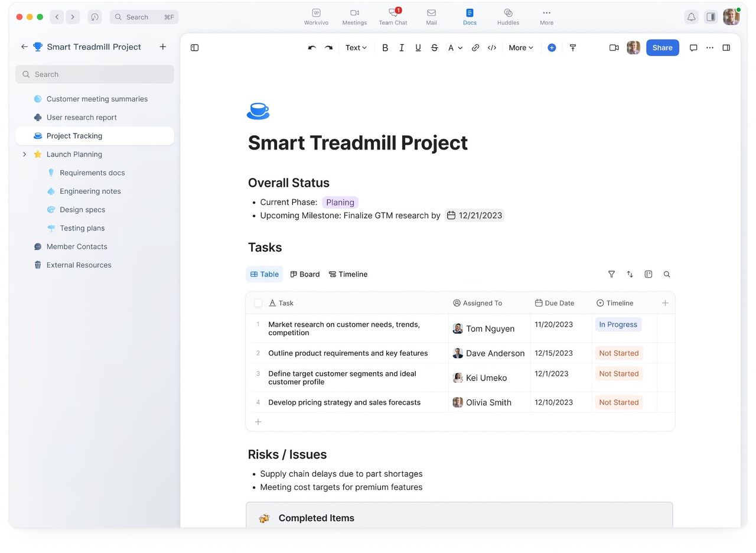Open comments on the document
The width and height of the screenshot is (756, 553).
tap(693, 48)
